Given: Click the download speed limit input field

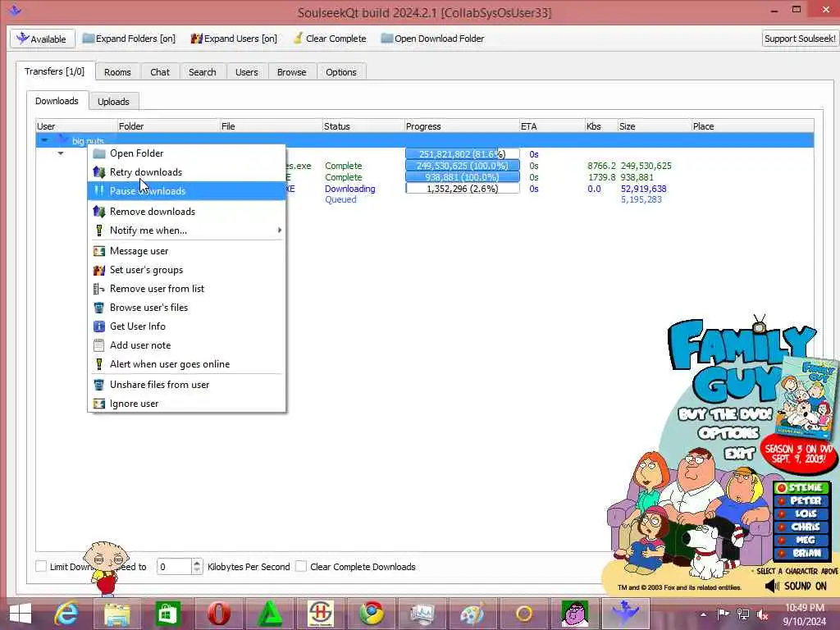Looking at the screenshot, I should (x=174, y=566).
